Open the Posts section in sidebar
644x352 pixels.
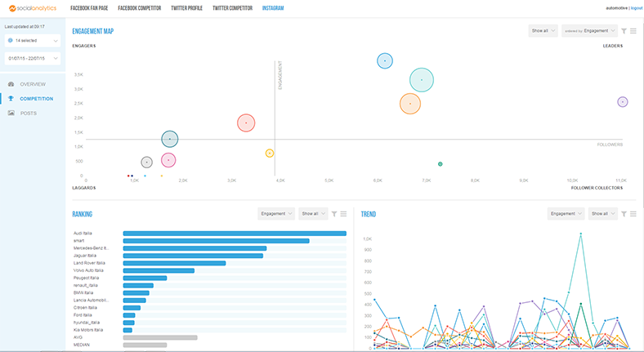coord(28,113)
